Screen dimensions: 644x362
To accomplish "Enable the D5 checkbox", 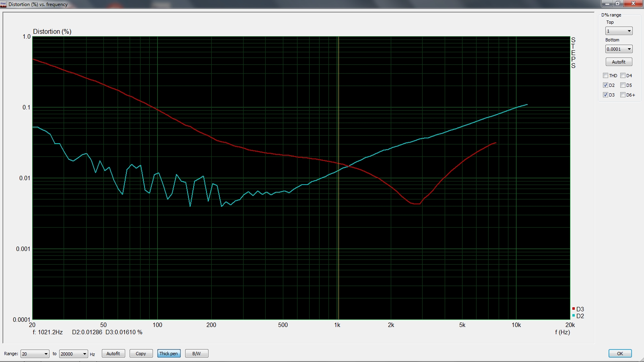I will pos(623,85).
